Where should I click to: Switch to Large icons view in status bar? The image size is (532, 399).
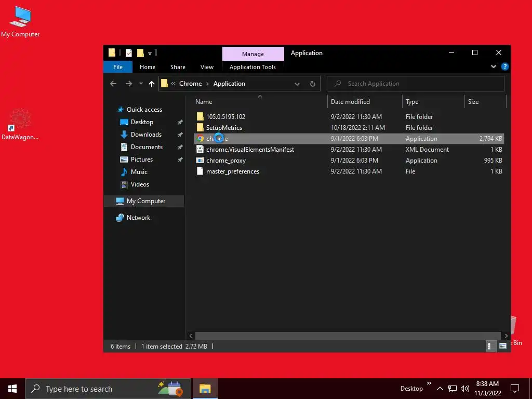(503, 346)
